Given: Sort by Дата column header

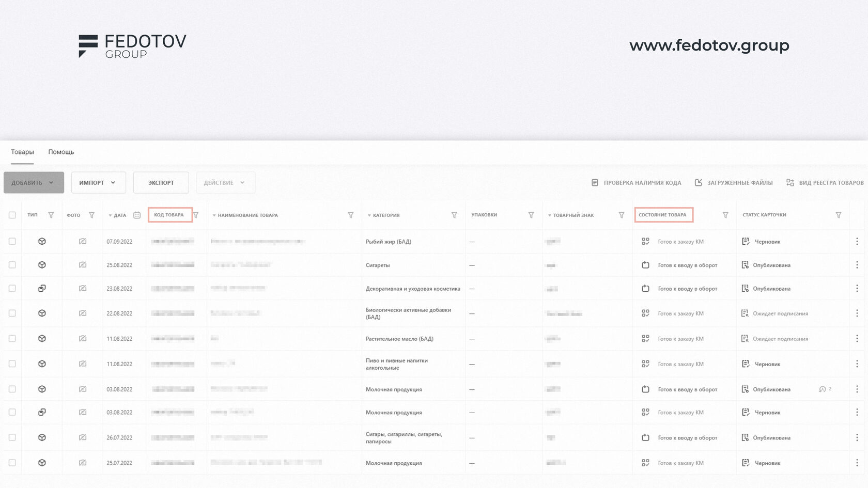Looking at the screenshot, I should pyautogui.click(x=117, y=215).
